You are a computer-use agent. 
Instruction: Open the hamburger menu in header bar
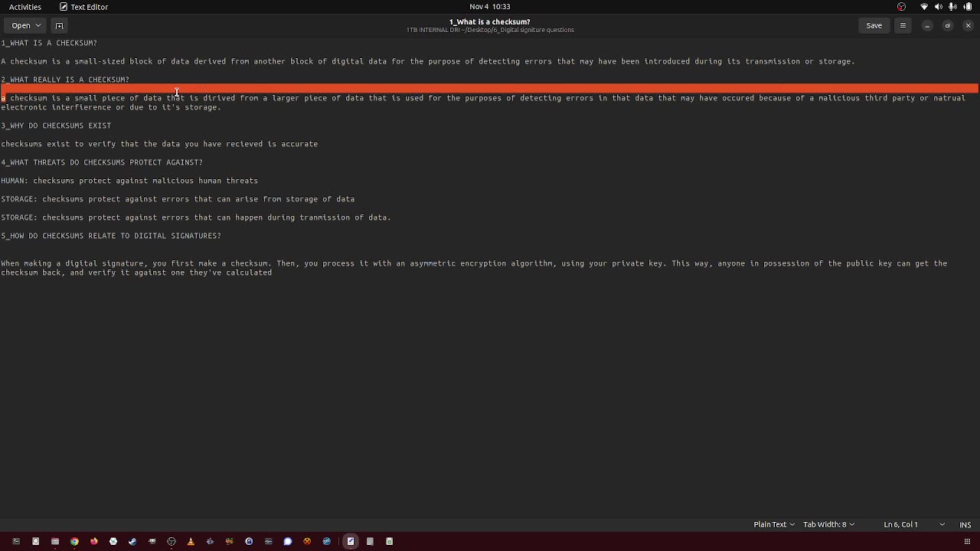tap(903, 25)
